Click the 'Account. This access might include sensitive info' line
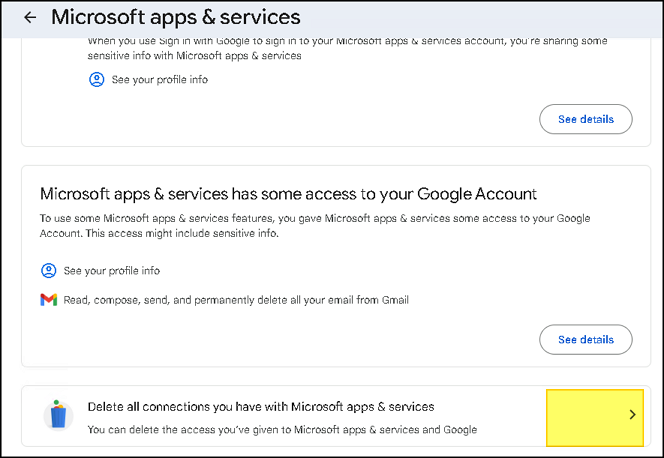 point(159,233)
